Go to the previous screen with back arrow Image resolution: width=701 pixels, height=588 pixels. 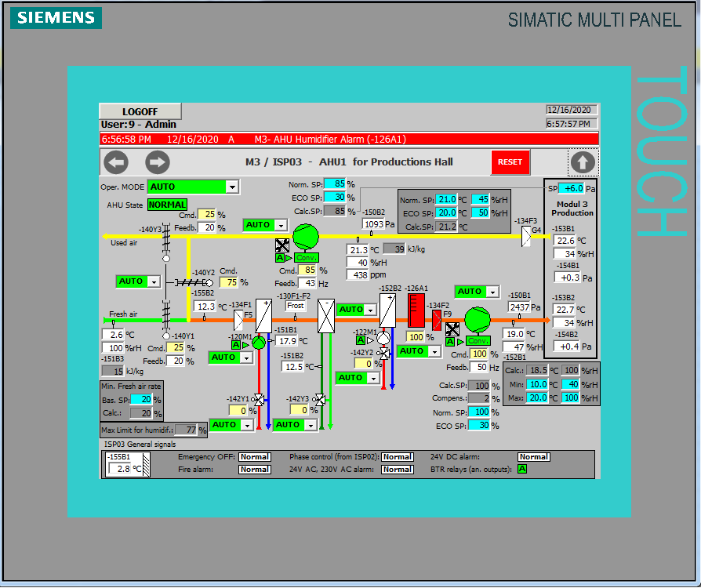click(116, 162)
